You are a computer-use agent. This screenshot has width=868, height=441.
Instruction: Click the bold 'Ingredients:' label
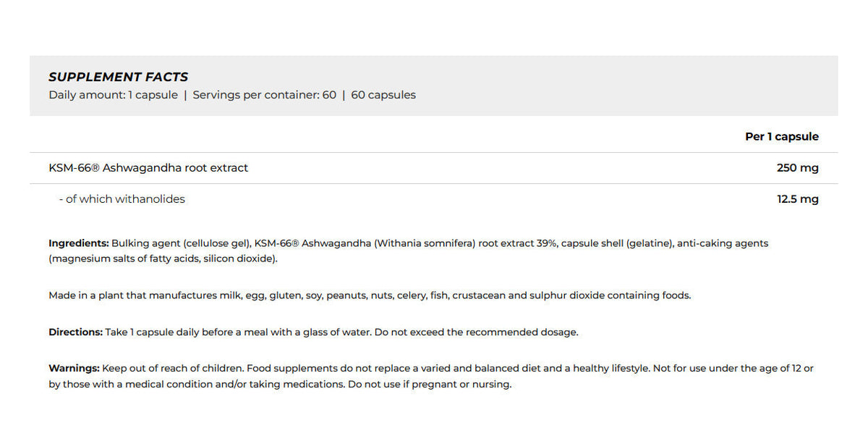pyautogui.click(x=79, y=243)
